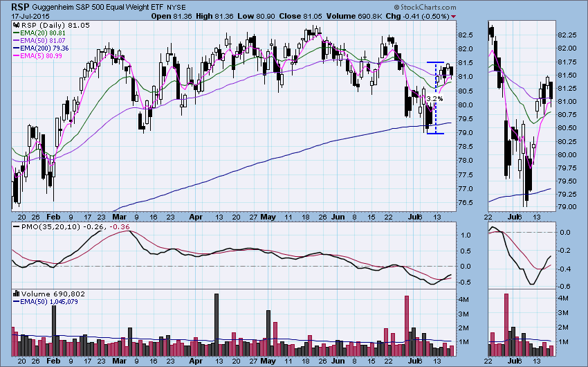Click the -0.5 label on the main PMO axis
588x367 pixels.
464,283
